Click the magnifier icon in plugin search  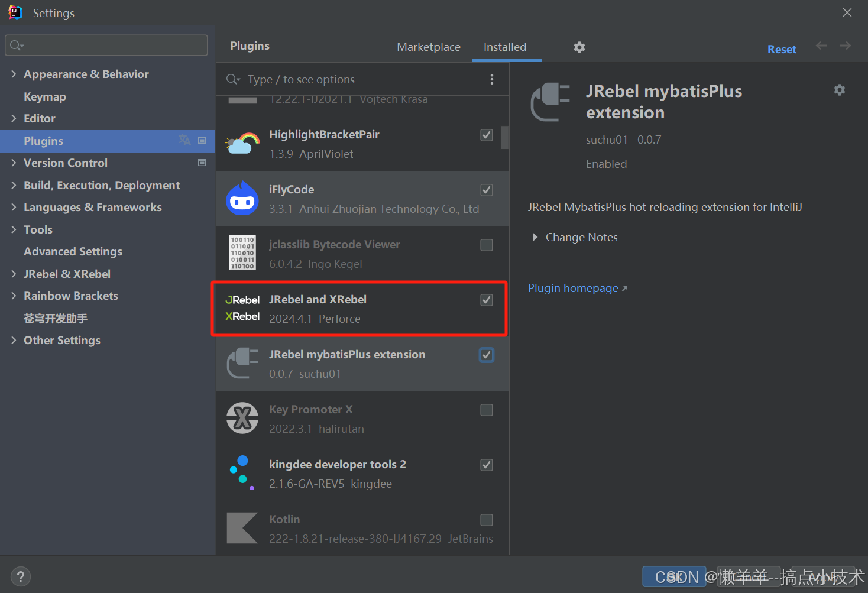pyautogui.click(x=233, y=79)
